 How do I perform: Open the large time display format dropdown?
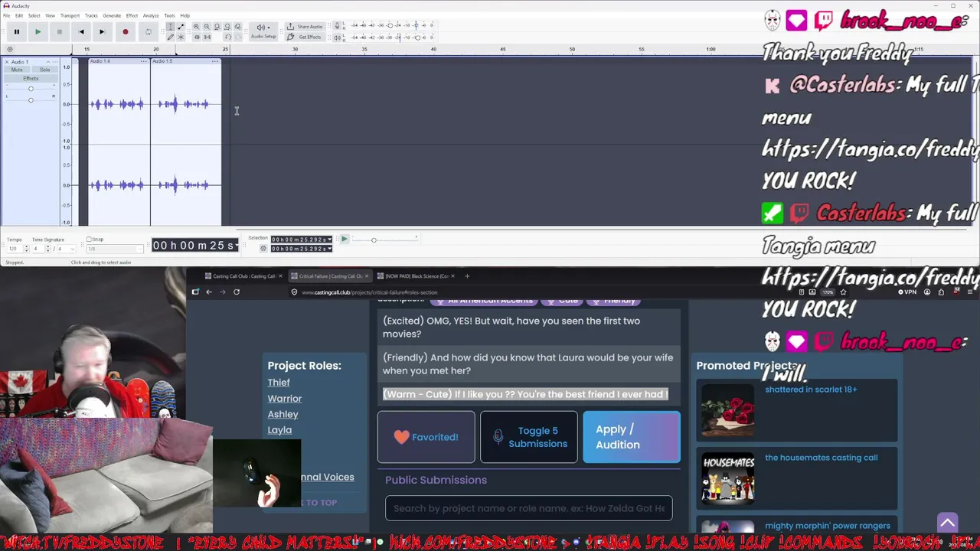pos(238,245)
